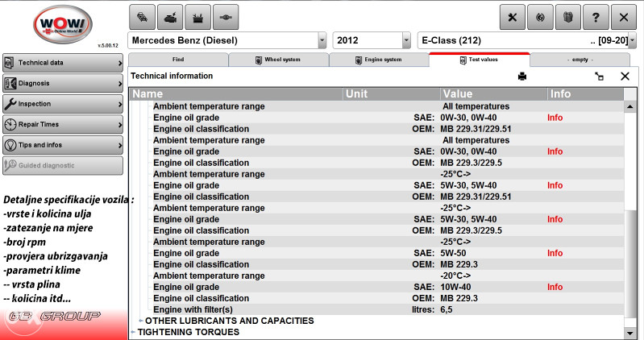Viewport: 644px width, 340px height.
Task: Click the Guided diagnostic button
Action: point(63,165)
